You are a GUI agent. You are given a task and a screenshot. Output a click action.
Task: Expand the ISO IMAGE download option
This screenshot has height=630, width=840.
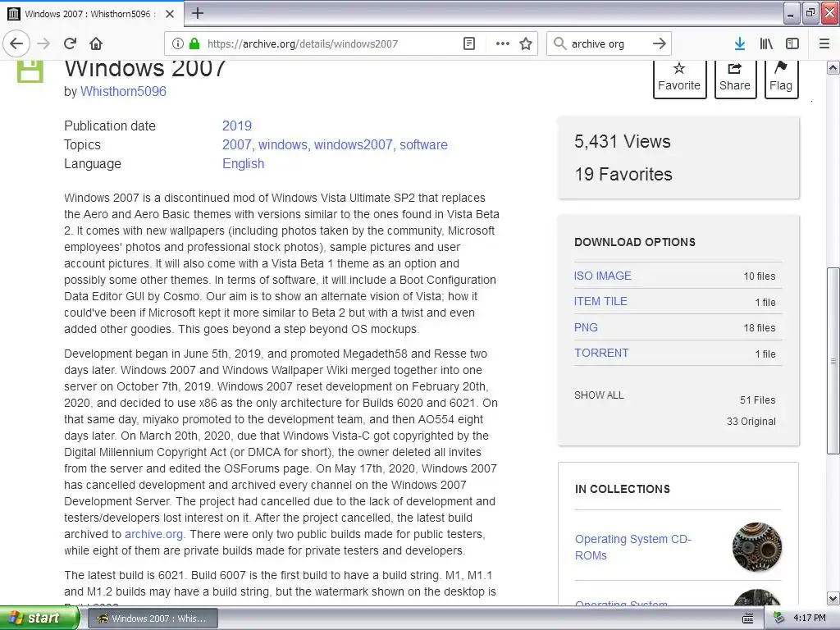(x=603, y=276)
